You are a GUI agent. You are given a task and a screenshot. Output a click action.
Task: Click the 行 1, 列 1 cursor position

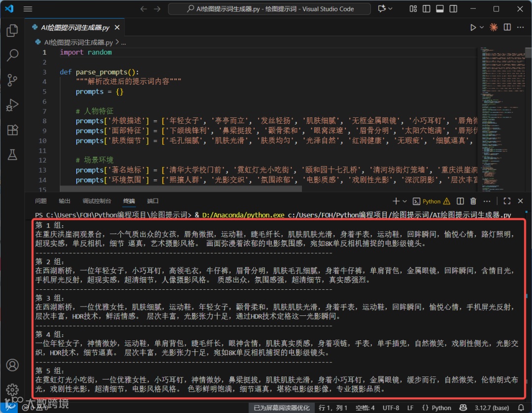coord(333,408)
